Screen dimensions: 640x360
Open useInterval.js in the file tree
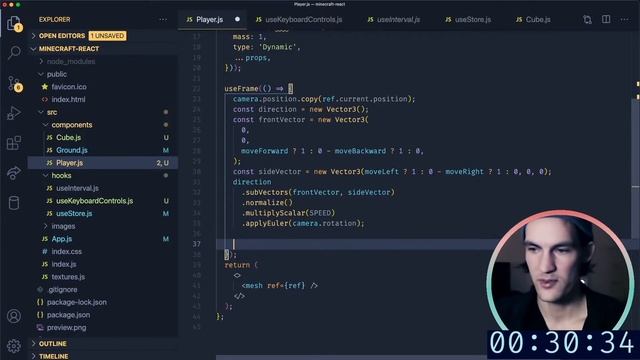coord(78,188)
